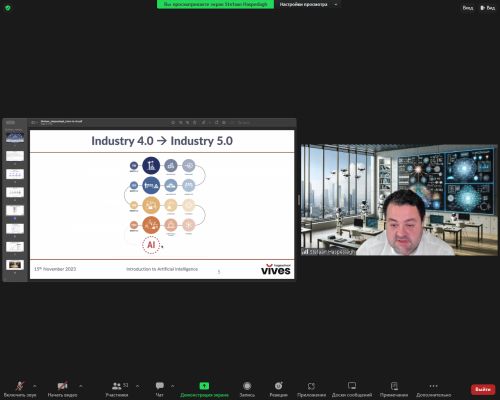The image size is (500, 400).
Task: Select fourth slide thumbnail in shared presentation
Action: (15, 192)
